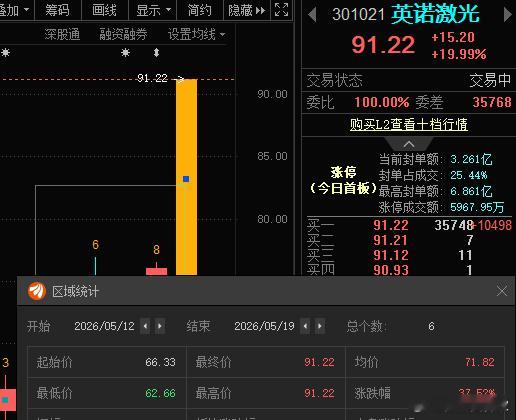The image size is (516, 420).
Task: Collapse the limit-up info panel chevron
Action: pyautogui.click(x=409, y=144)
